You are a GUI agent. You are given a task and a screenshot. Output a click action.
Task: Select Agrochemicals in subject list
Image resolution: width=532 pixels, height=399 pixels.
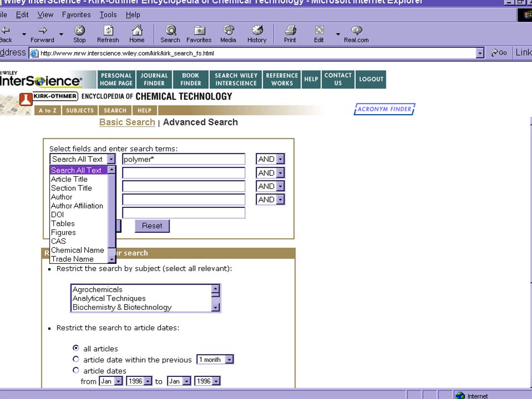141,289
